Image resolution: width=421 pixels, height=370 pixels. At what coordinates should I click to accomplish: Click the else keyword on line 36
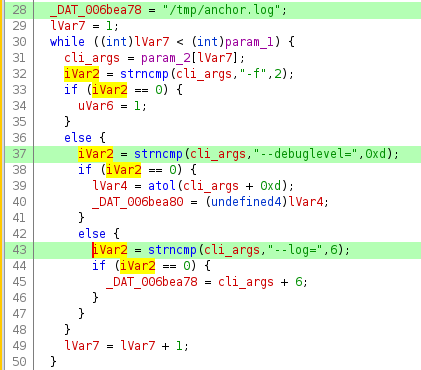click(78, 138)
